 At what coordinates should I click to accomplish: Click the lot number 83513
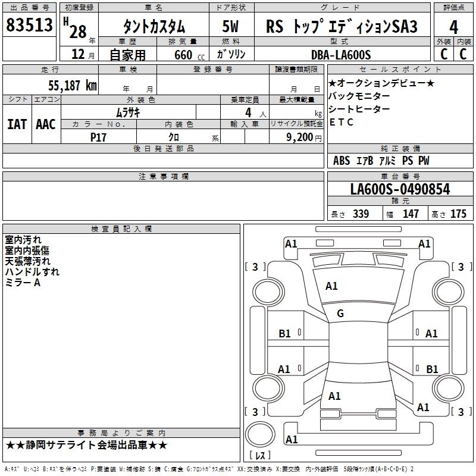[x=30, y=26]
